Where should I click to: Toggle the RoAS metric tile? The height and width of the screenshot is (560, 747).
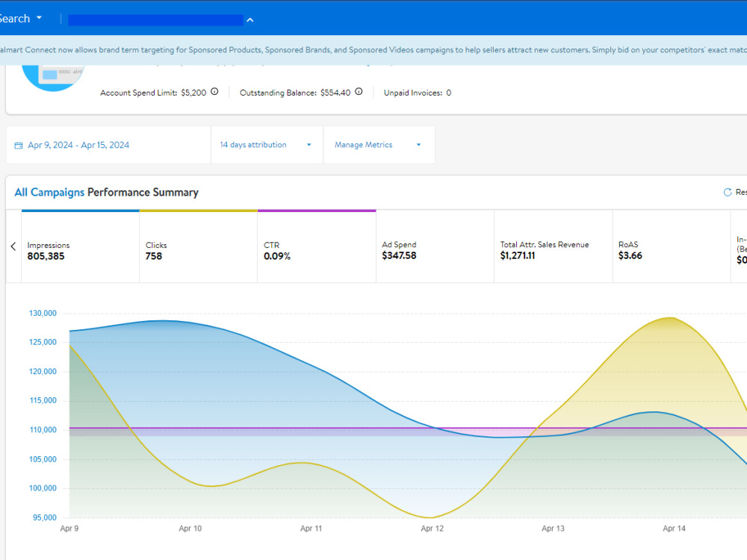coord(672,246)
